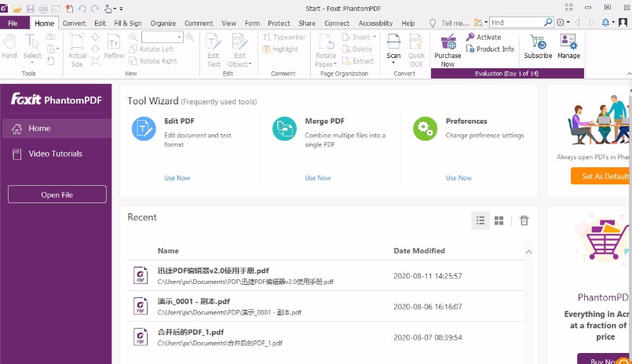Click the Purchase Now cart icon
This screenshot has width=632, height=364.
pyautogui.click(x=448, y=42)
